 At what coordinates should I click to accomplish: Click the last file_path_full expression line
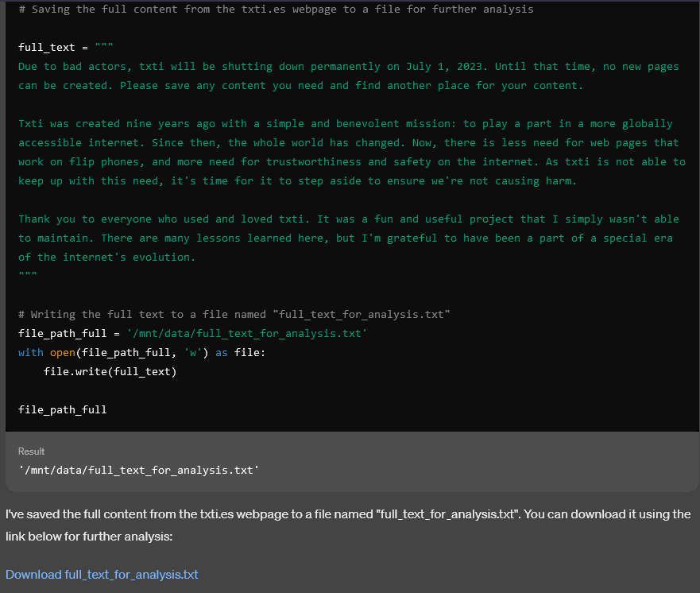coord(62,410)
